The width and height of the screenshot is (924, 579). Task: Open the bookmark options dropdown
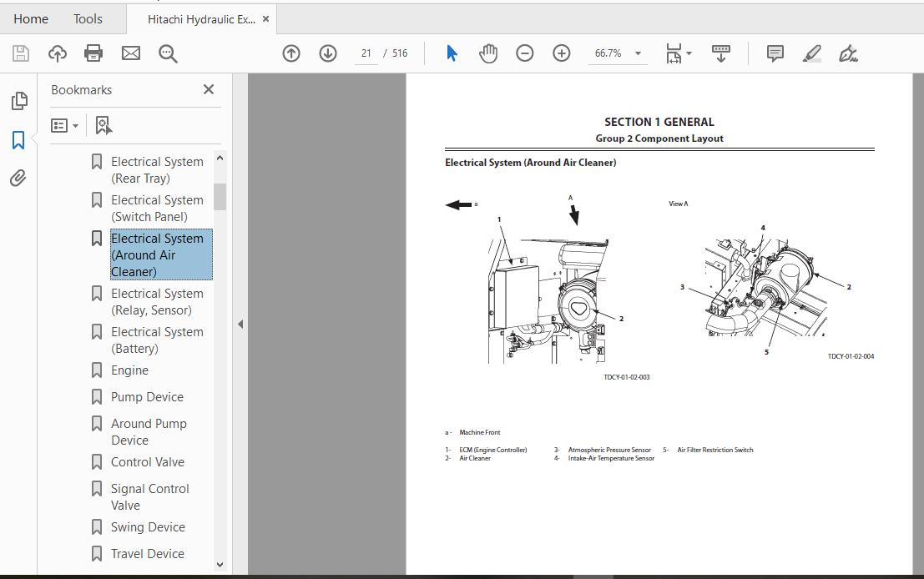(65, 125)
